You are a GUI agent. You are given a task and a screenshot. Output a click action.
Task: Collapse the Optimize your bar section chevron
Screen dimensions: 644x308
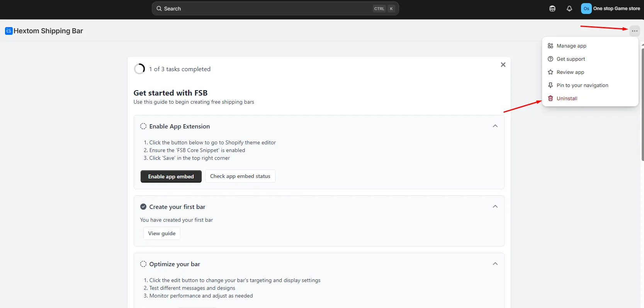pos(495,264)
